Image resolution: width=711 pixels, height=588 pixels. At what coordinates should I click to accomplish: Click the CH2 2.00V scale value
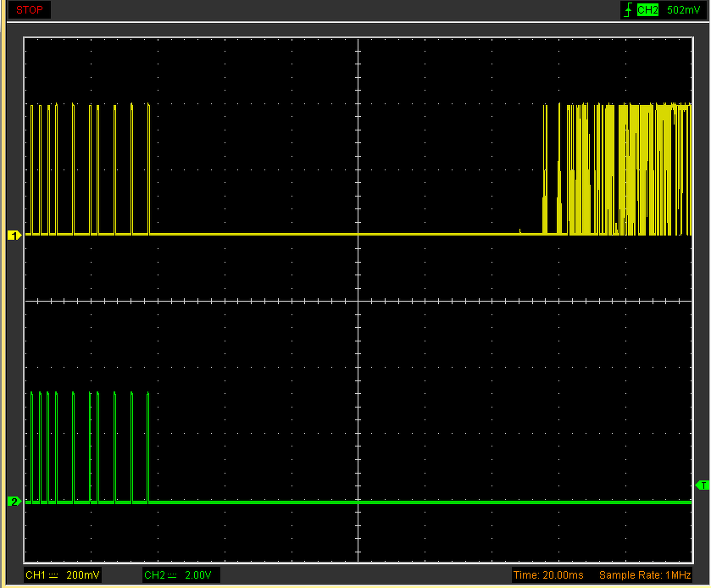[198, 574]
